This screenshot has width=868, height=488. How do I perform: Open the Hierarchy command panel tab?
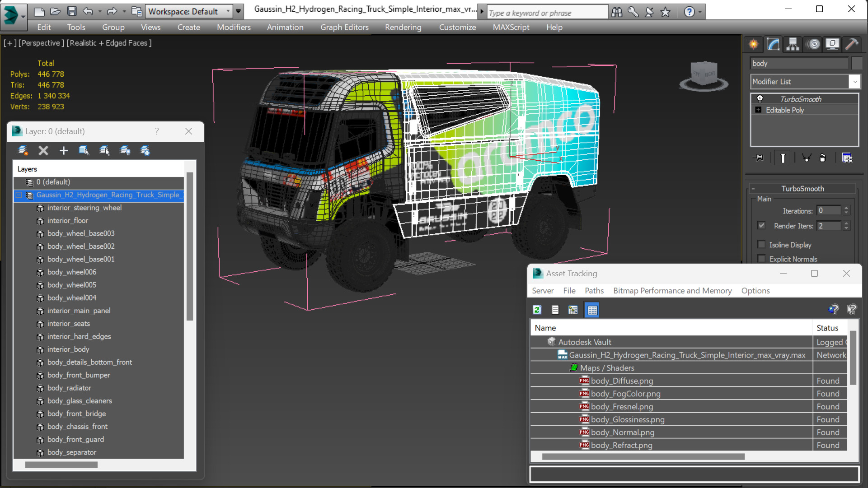(793, 44)
